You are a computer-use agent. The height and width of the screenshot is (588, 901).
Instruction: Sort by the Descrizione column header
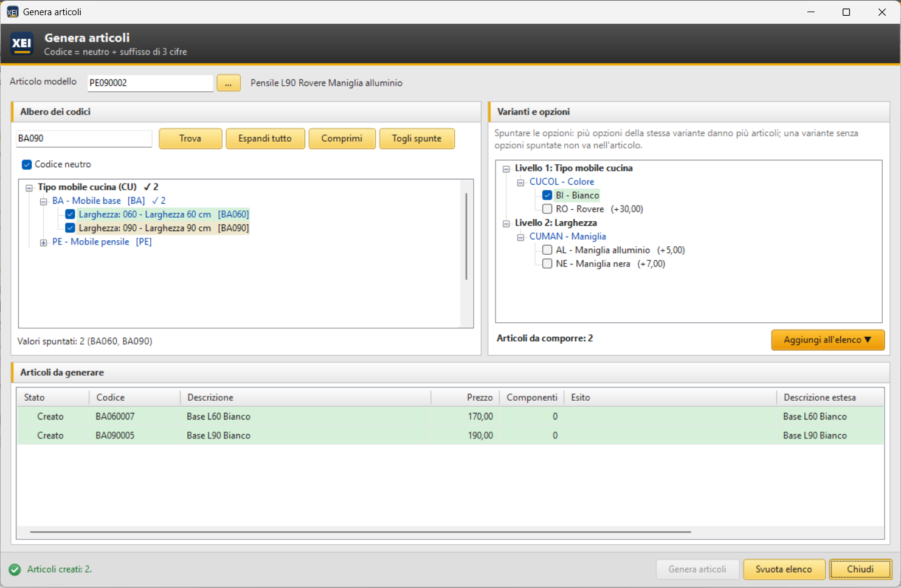pyautogui.click(x=305, y=397)
